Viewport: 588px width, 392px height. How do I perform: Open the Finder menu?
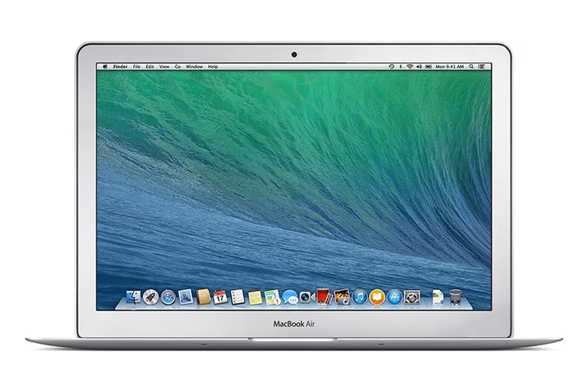coord(120,66)
